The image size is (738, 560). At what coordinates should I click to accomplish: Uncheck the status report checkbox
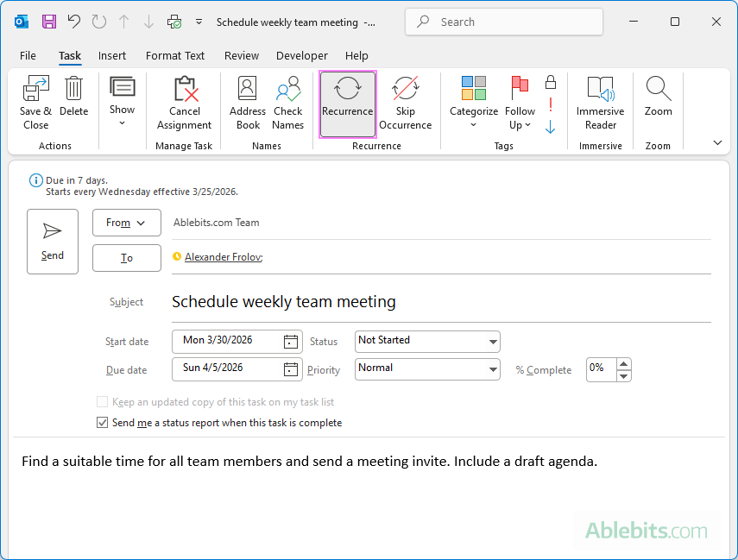102,422
